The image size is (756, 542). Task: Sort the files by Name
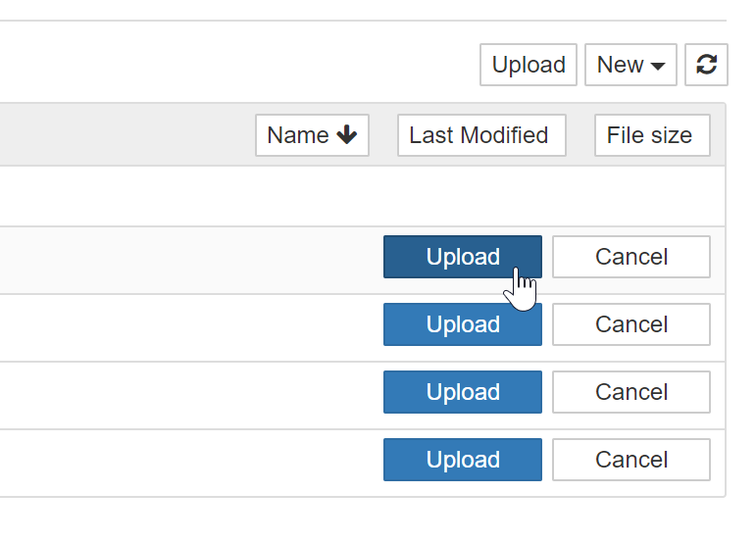click(x=311, y=135)
